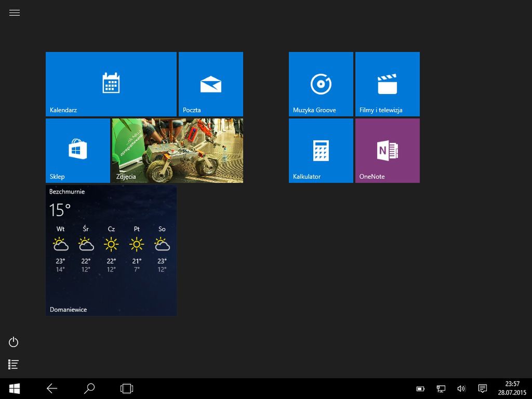Image resolution: width=532 pixels, height=399 pixels.
Task: Click the Power button icon
Action: (x=14, y=342)
